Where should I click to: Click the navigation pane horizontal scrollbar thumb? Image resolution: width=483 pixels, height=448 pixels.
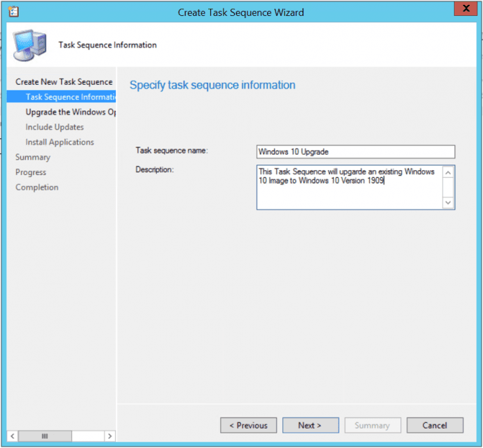point(45,436)
